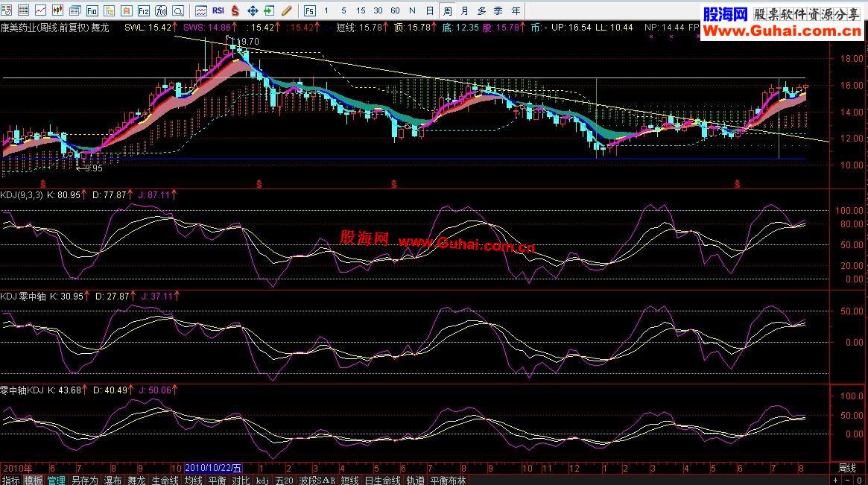This screenshot has height=485, width=868.
Task: Select the 生命线 template tab
Action: click(x=165, y=480)
